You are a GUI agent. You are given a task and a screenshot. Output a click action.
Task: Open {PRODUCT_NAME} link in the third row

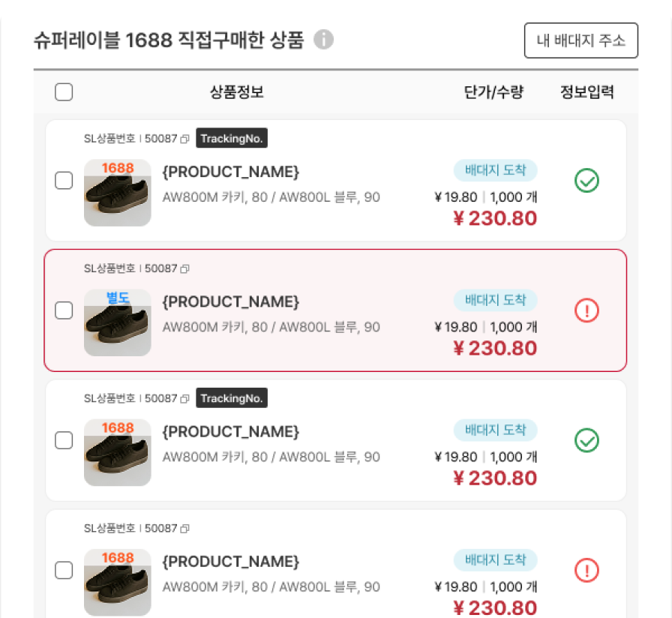pos(231,432)
